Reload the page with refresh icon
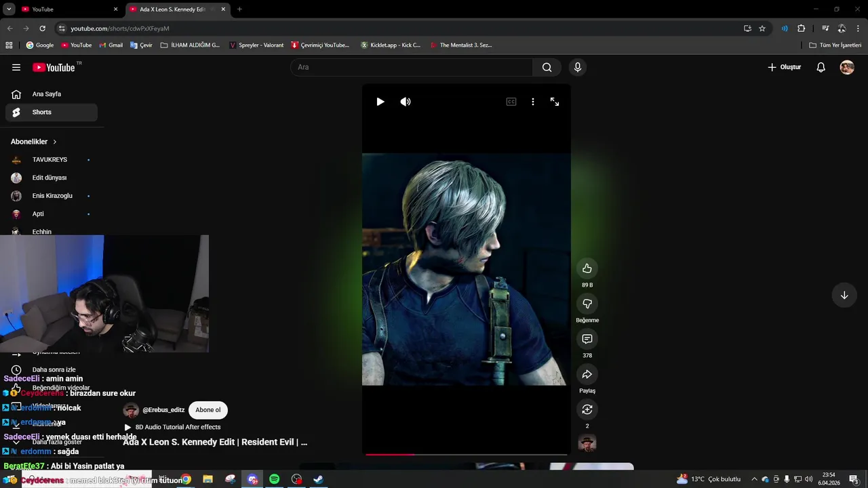The height and width of the screenshot is (488, 868). (42, 28)
